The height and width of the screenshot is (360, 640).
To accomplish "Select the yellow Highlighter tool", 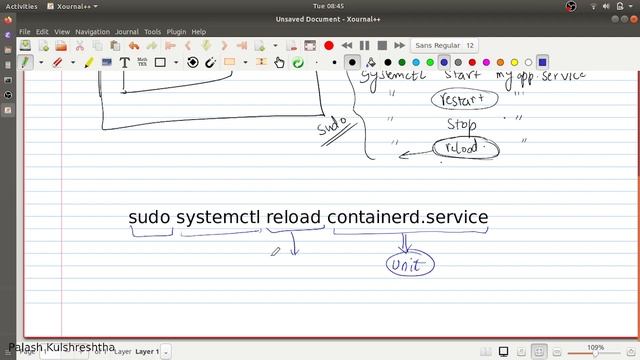I will (x=89, y=62).
